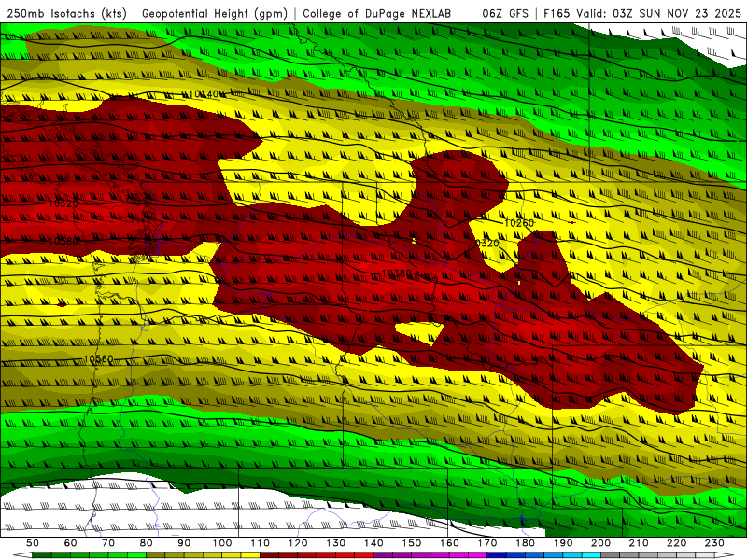Select the 230 knots legend label

coord(714,543)
